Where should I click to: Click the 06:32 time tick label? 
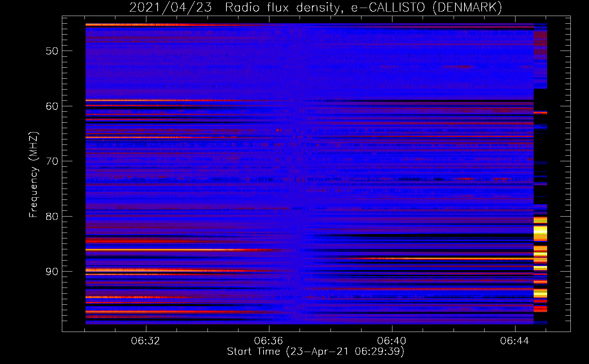point(146,341)
